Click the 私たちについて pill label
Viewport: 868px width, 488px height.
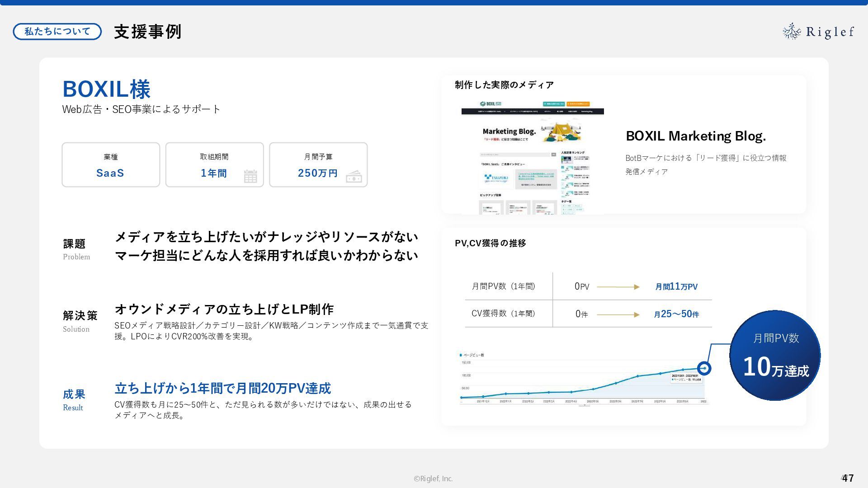point(57,32)
